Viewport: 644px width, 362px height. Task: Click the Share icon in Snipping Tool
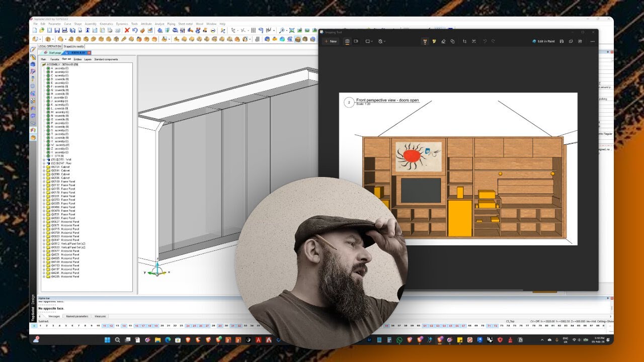(x=580, y=41)
